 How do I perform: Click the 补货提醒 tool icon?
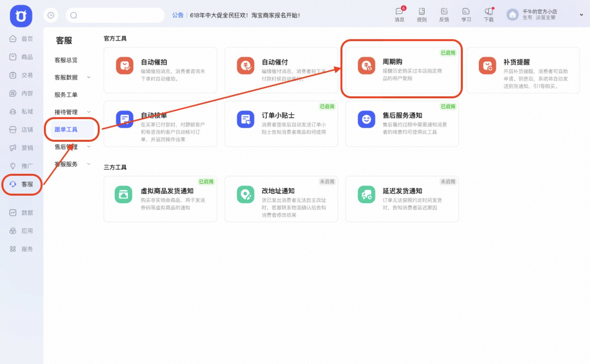[488, 66]
